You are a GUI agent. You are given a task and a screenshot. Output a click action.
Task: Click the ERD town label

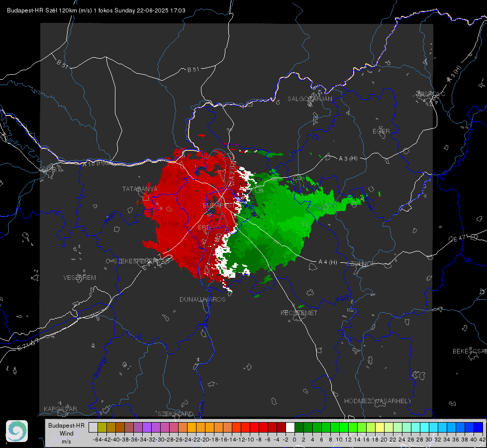(204, 227)
